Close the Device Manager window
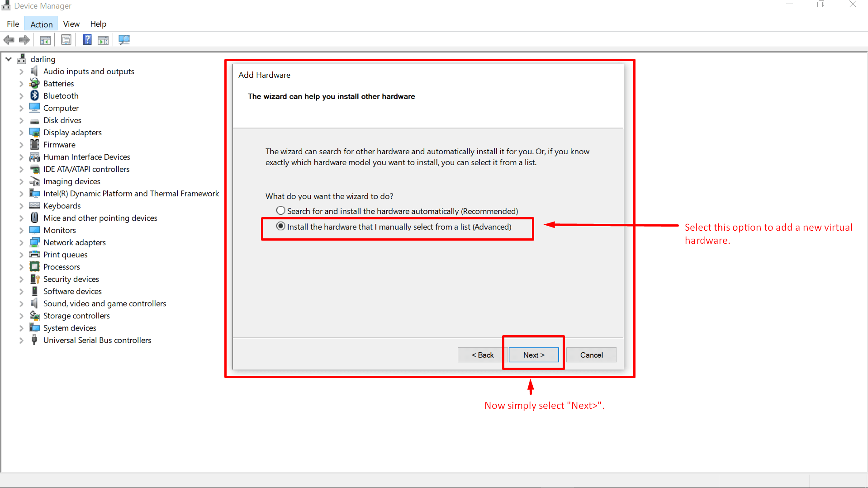The image size is (868, 488). pyautogui.click(x=853, y=5)
